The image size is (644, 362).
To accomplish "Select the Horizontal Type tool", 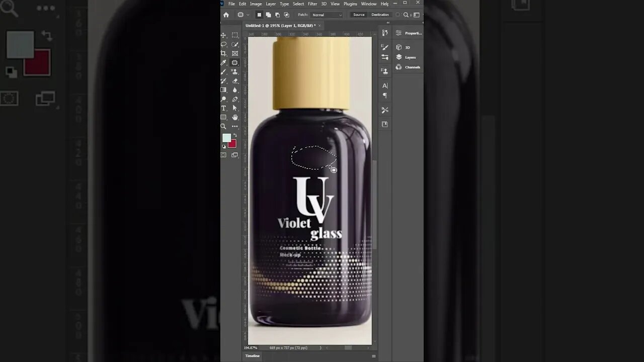I will [x=223, y=108].
